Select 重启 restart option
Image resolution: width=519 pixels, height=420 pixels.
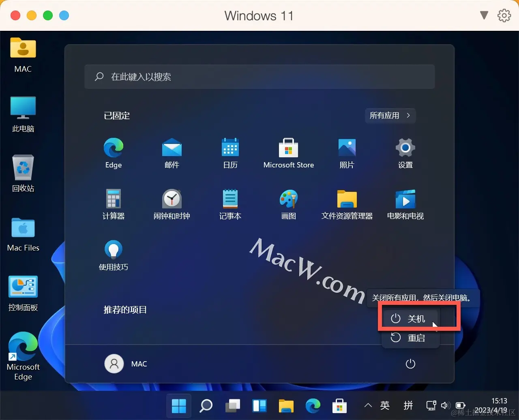[x=410, y=338]
